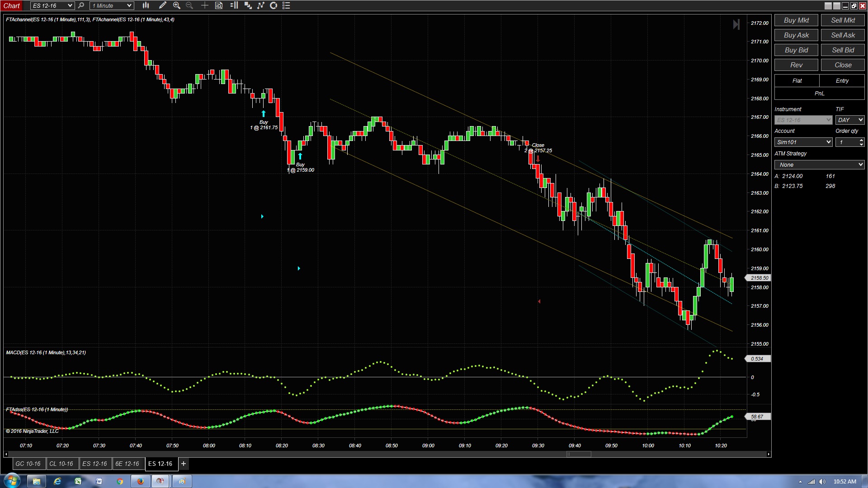
Task: Switch to the GC 10-16 chart tab
Action: tap(28, 464)
